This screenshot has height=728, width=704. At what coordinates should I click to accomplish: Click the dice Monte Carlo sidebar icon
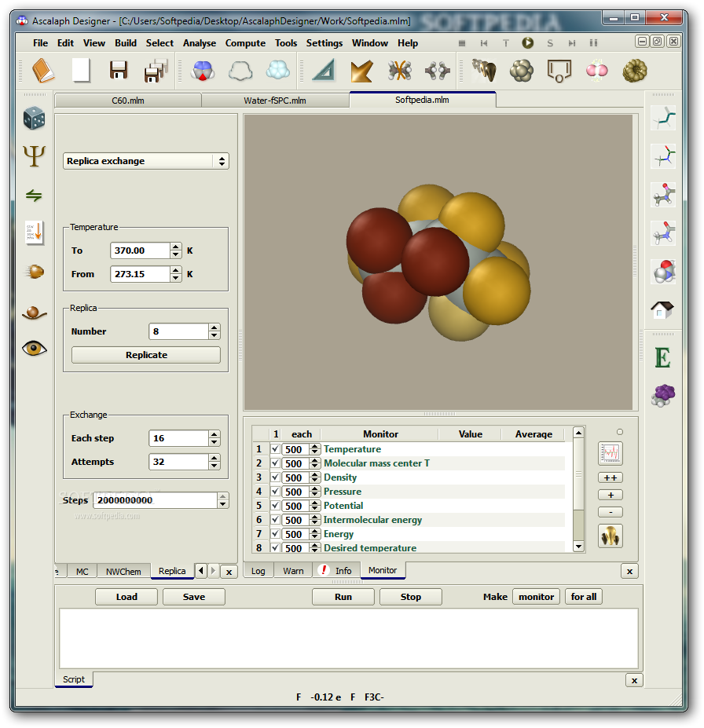tap(35, 119)
